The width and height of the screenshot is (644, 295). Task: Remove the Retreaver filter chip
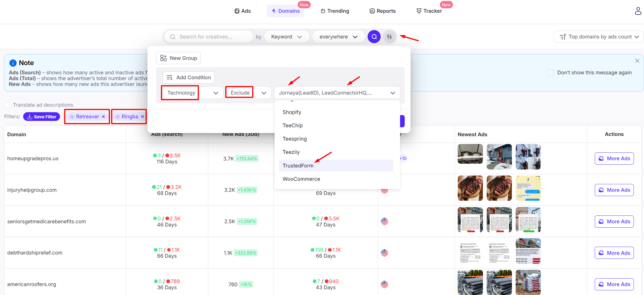(x=103, y=117)
